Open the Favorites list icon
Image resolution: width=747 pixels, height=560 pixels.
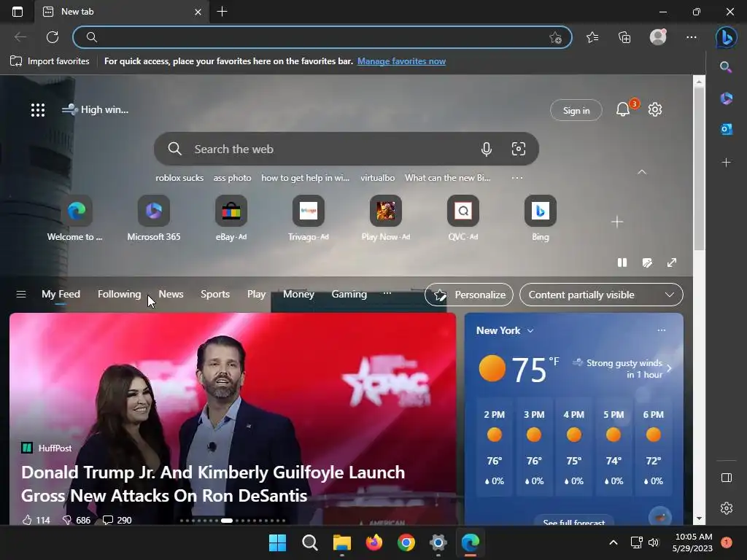tap(592, 37)
